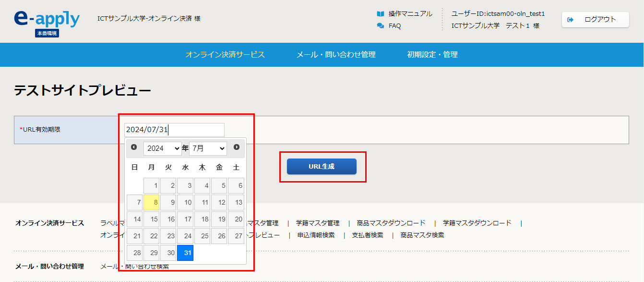This screenshot has height=282, width=644.
Task: Click the ログアウト button
Action: pyautogui.click(x=595, y=20)
